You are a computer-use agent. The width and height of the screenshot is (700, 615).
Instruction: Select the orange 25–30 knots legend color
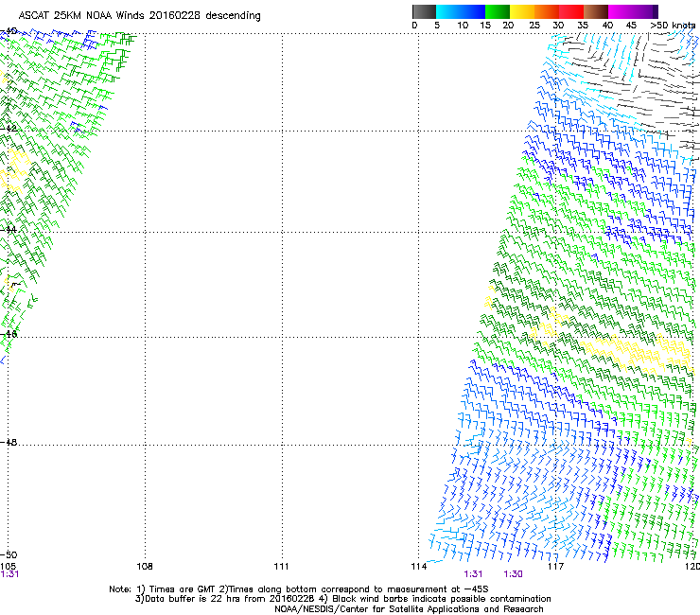[547, 11]
